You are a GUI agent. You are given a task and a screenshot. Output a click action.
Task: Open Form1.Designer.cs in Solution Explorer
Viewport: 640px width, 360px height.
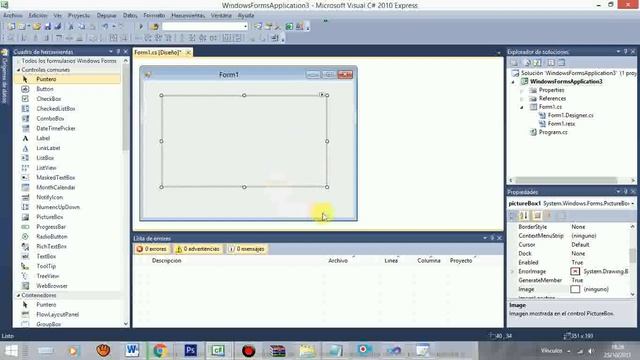click(570, 116)
